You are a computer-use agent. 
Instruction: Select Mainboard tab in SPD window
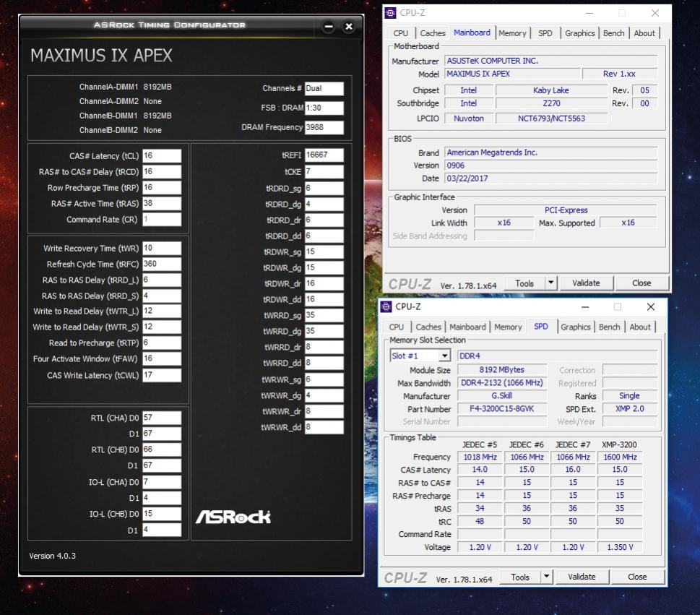tap(467, 327)
